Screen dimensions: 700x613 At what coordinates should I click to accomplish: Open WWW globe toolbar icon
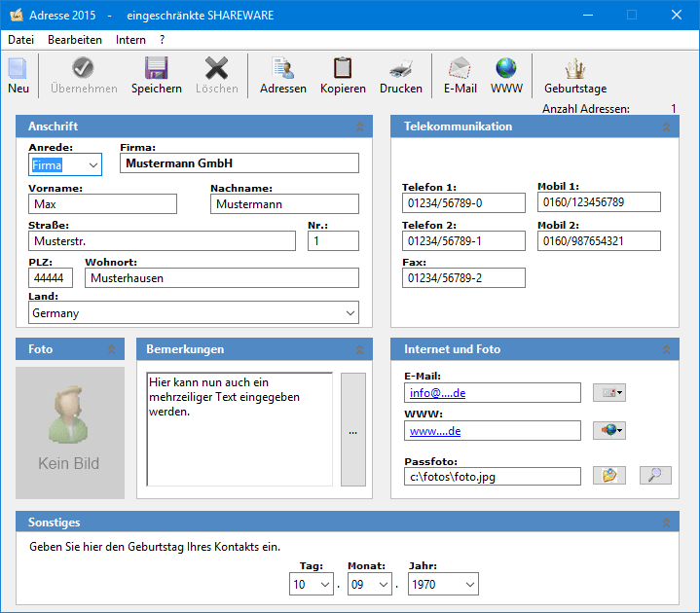pos(506,68)
